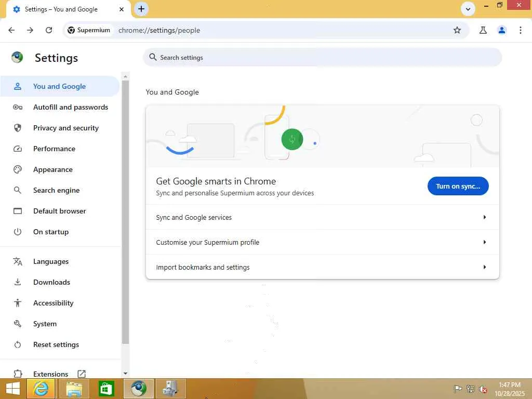The width and height of the screenshot is (532, 399).
Task: Click the muted volume tray icon
Action: [483, 389]
